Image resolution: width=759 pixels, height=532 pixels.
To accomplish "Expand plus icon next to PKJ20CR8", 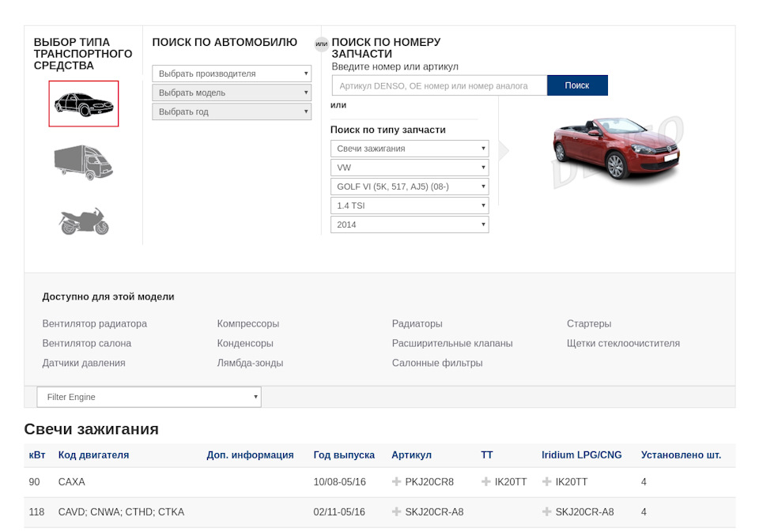I will [396, 481].
